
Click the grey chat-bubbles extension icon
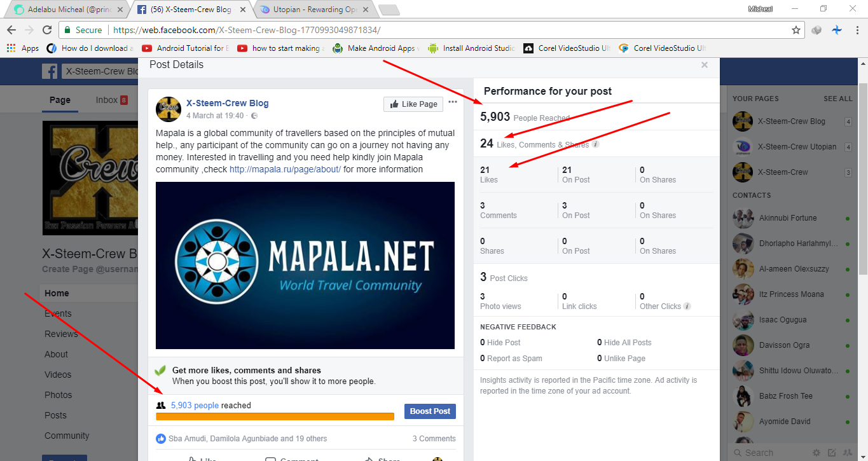pyautogui.click(x=817, y=30)
